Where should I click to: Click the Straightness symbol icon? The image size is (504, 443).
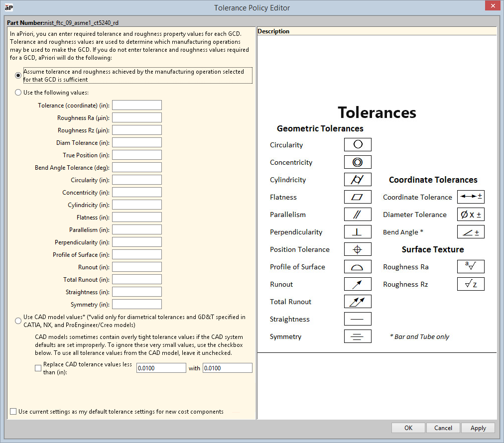point(358,319)
